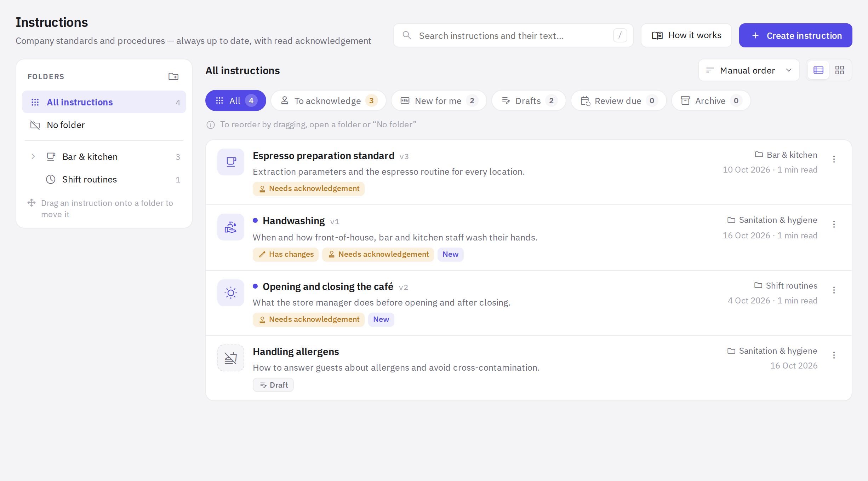868x481 pixels.
Task: Open the Handwashing instruction title
Action: coord(293,221)
